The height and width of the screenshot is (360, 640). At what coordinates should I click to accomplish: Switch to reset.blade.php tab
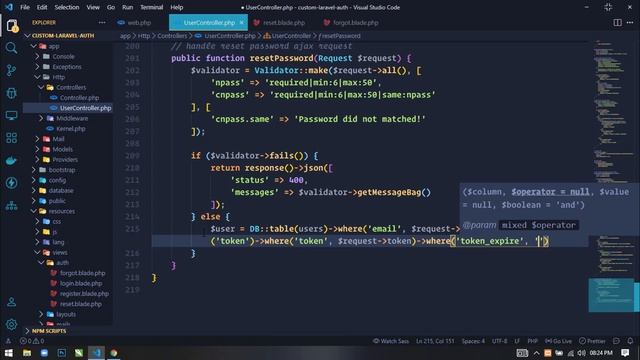tap(284, 22)
